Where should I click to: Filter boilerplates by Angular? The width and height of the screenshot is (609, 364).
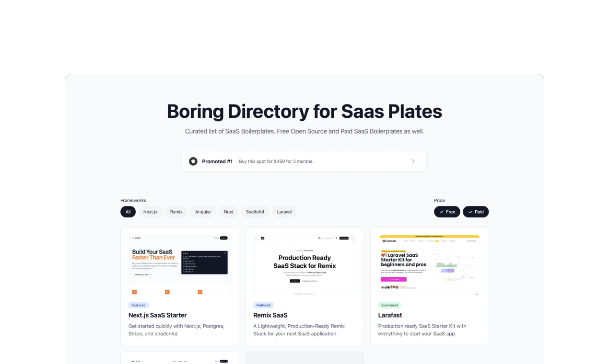coord(203,212)
